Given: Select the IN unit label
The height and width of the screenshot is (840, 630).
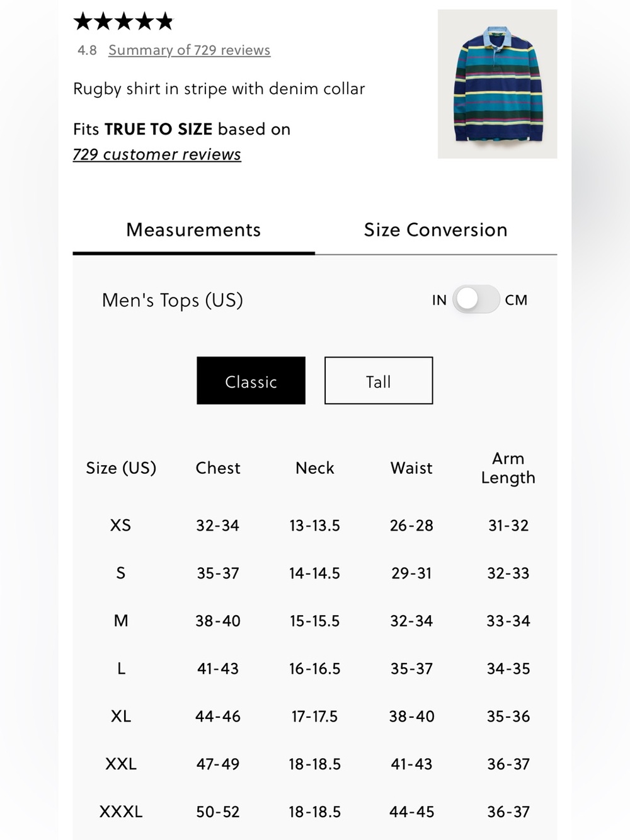Looking at the screenshot, I should pyautogui.click(x=439, y=300).
